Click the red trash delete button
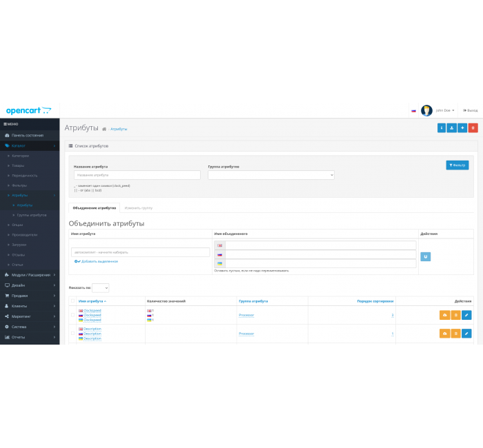 473,128
